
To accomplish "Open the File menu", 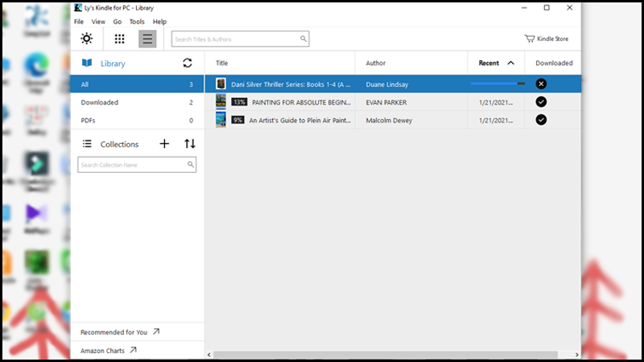I will [79, 22].
